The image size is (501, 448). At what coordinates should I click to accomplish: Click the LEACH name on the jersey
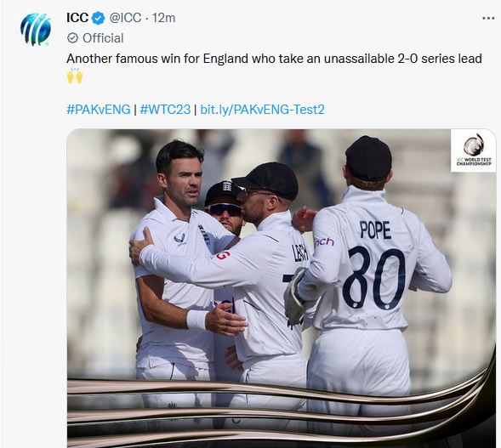[300, 252]
